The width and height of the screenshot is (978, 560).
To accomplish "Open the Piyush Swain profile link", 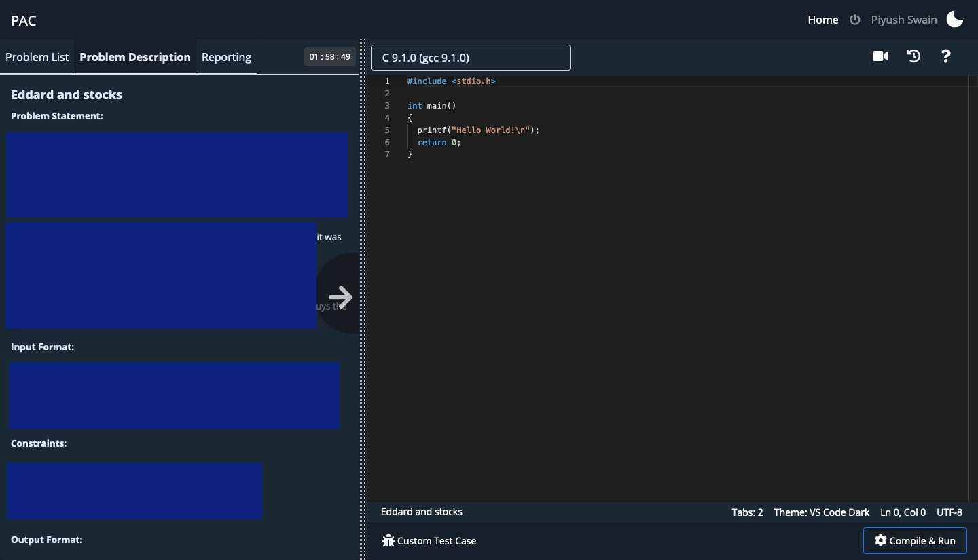I will [904, 20].
